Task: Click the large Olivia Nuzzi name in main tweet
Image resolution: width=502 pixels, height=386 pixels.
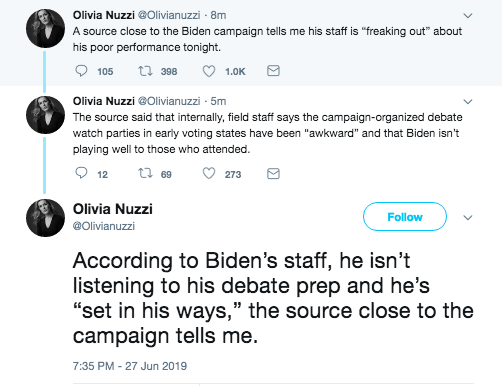Action: point(113,209)
